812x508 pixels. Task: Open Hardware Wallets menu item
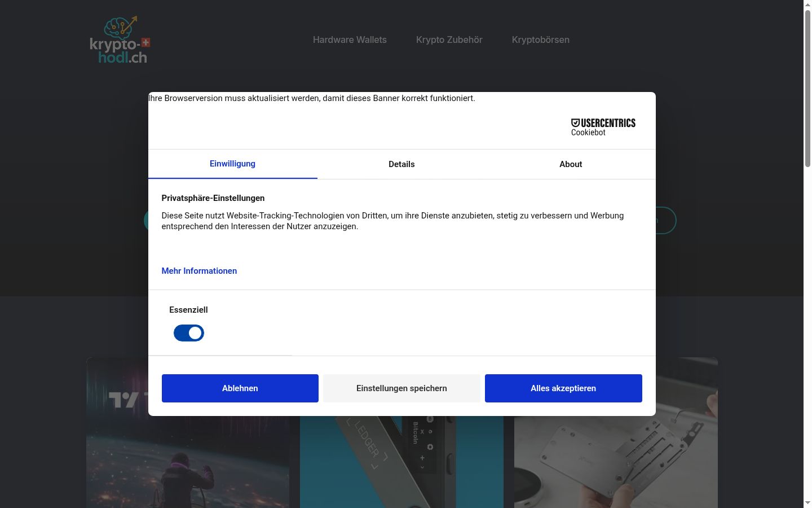point(350,40)
